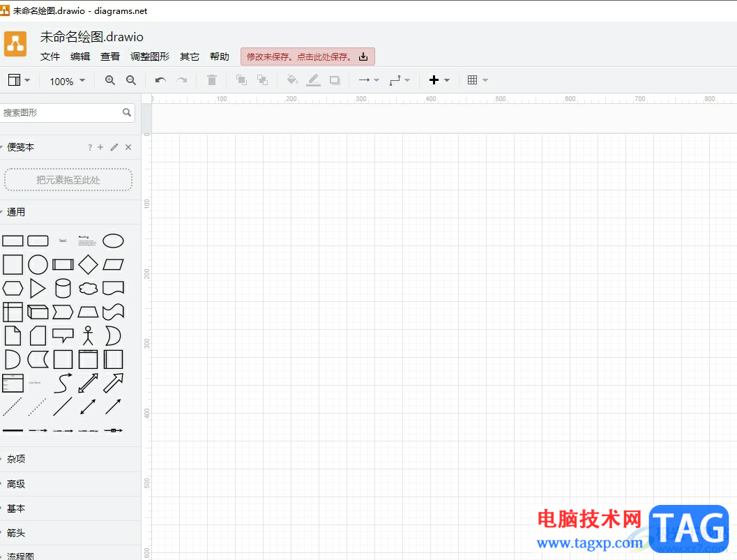
Task: Open the 调整图形 menu
Action: click(x=150, y=56)
